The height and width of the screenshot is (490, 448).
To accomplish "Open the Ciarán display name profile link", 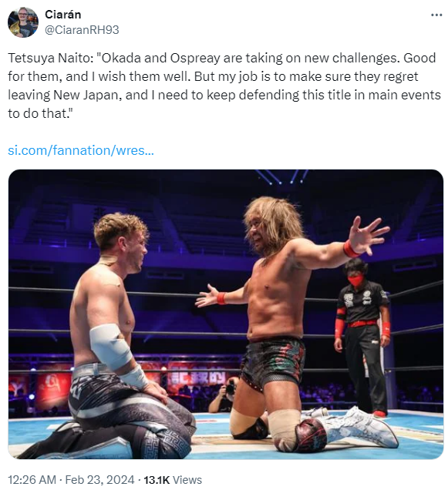I will point(63,15).
